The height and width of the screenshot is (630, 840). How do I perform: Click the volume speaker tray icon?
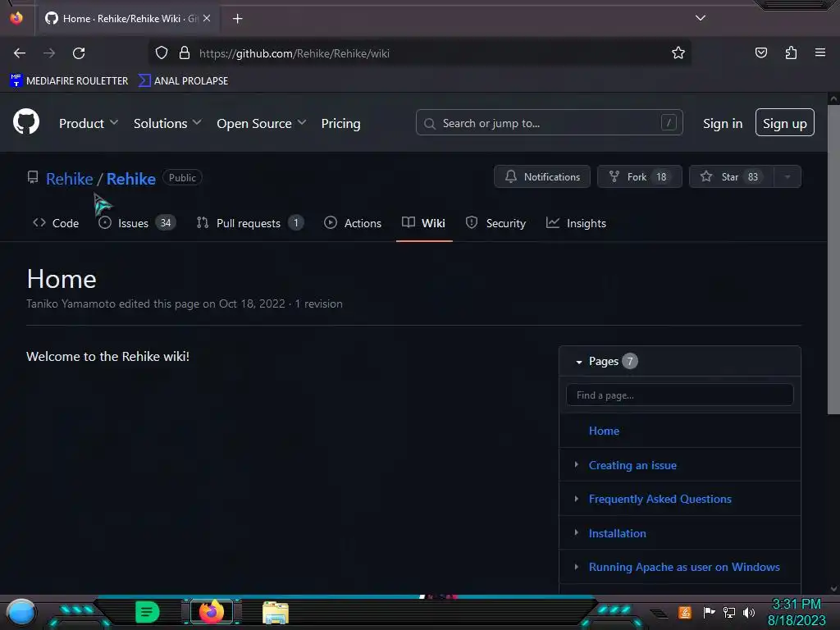[749, 612]
